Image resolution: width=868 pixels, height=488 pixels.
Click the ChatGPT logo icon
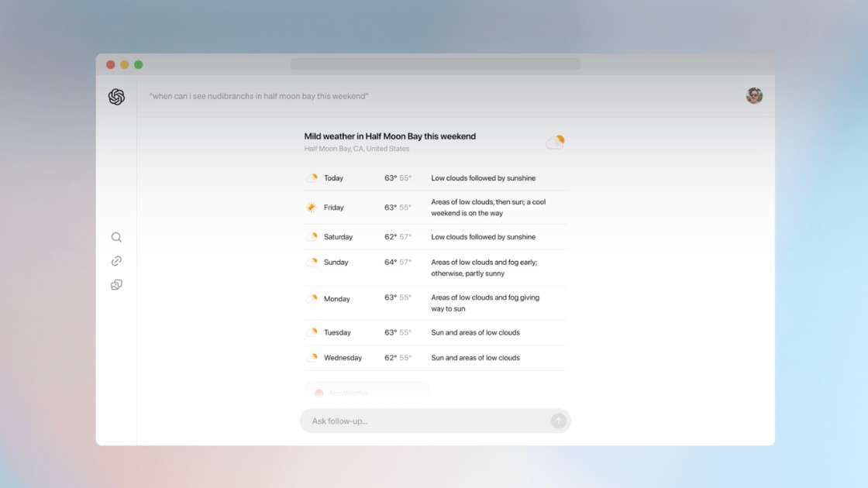[116, 97]
